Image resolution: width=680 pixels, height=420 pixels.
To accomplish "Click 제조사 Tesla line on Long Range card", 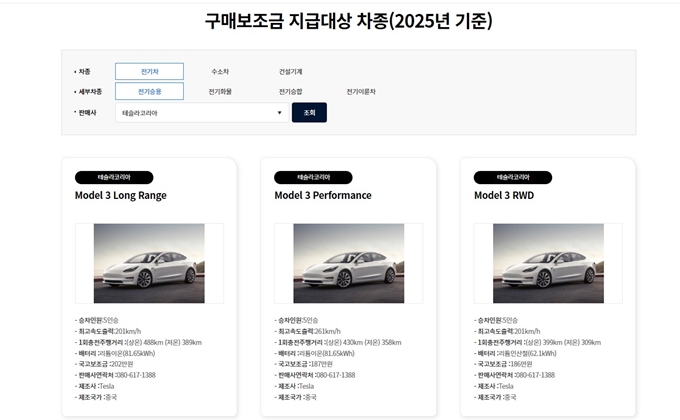I will click(95, 386).
